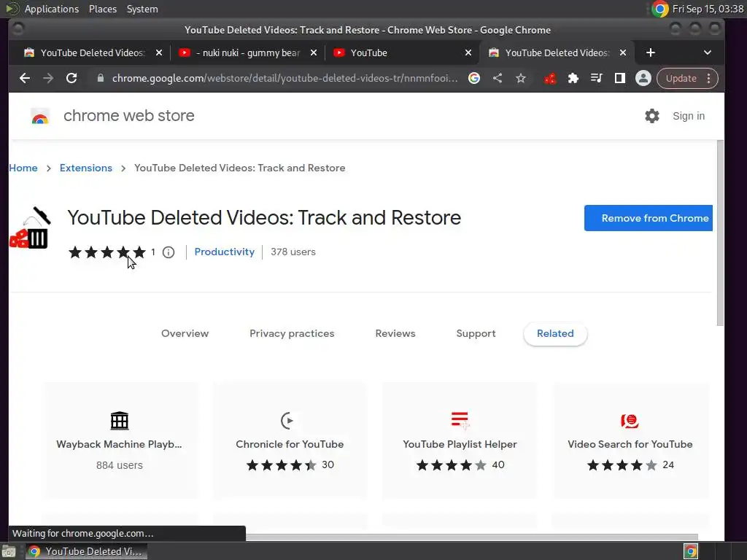
Task: Go back with the browser back arrow
Action: click(25, 78)
